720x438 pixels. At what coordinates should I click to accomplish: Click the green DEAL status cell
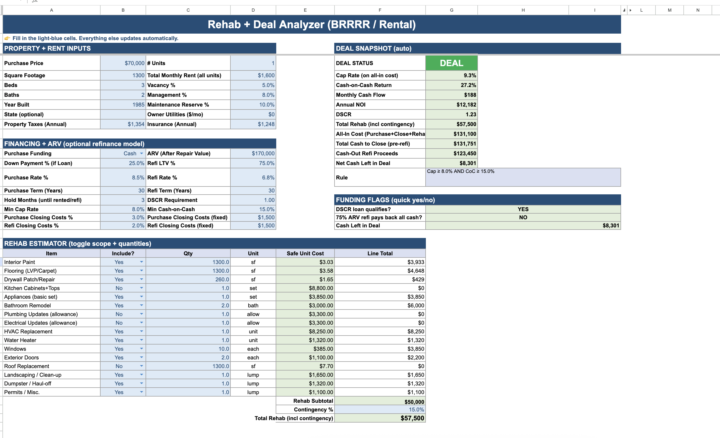(451, 63)
